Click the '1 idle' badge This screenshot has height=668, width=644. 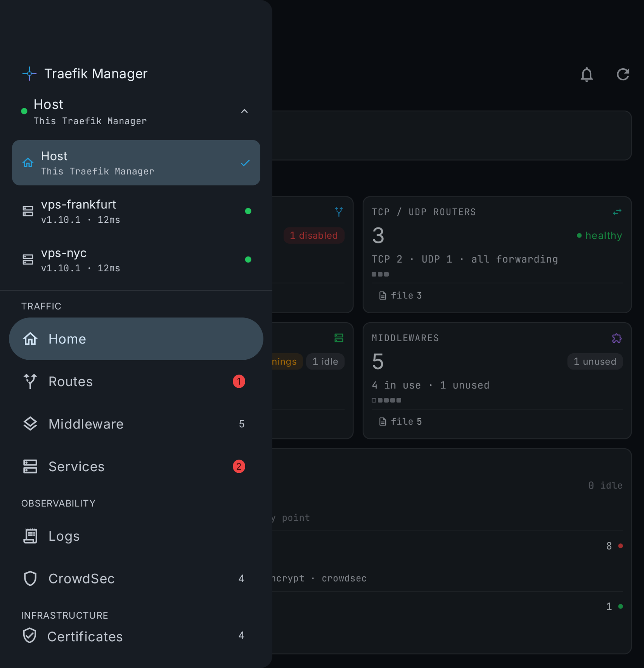[325, 362]
